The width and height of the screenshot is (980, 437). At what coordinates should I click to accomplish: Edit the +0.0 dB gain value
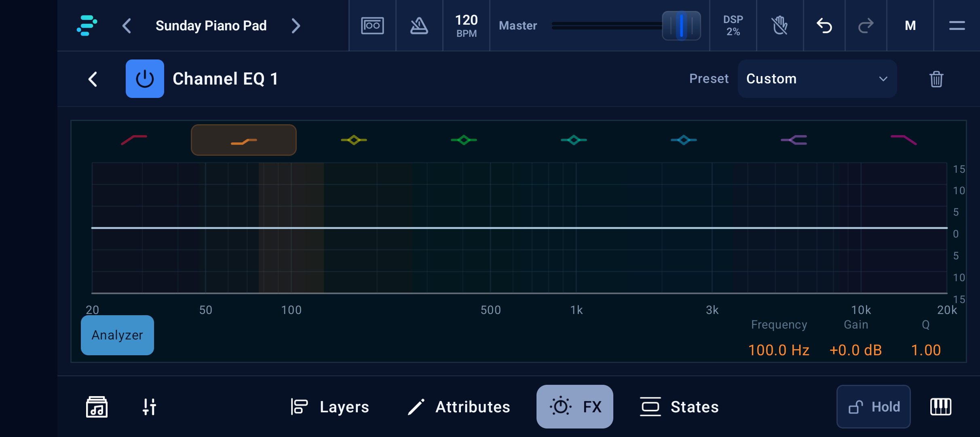[855, 350]
